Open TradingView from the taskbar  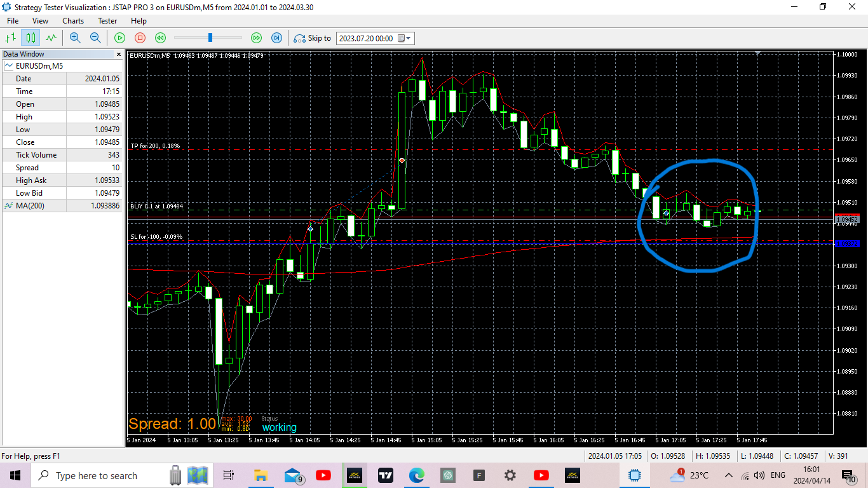[385, 475]
